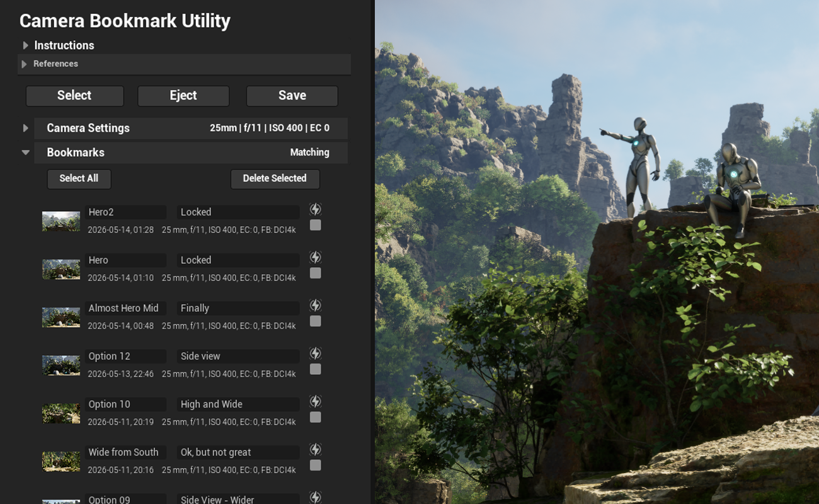The height and width of the screenshot is (504, 819).
Task: Click the 2026-05-13, 22:46 timestamp
Action: click(120, 374)
